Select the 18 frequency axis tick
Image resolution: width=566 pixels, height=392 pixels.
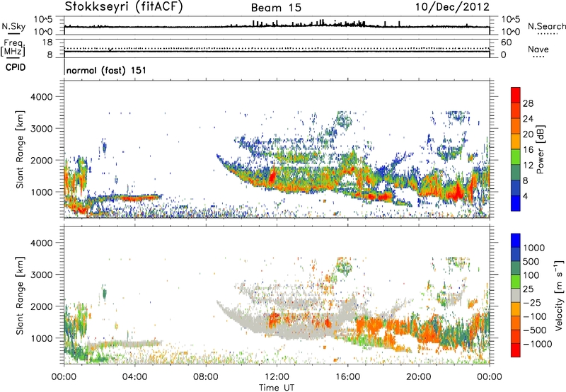pos(47,42)
